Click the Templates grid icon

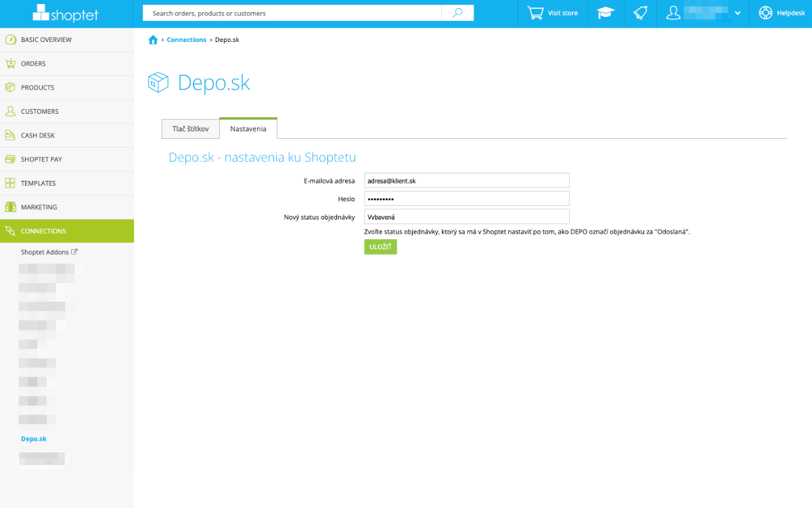pyautogui.click(x=10, y=183)
